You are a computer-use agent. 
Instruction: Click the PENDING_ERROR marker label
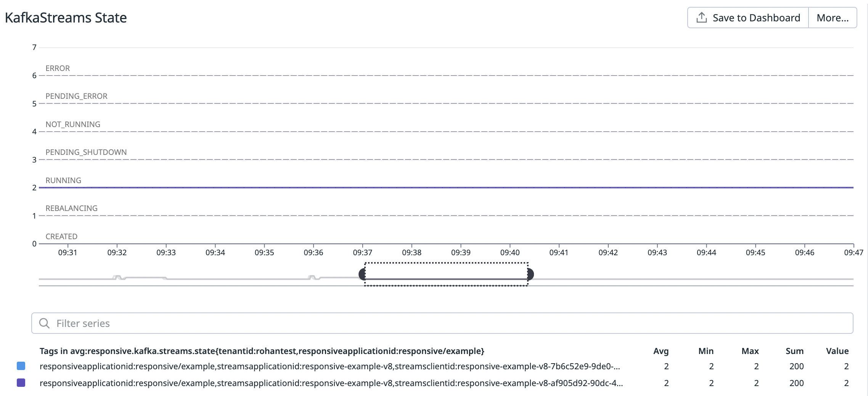coord(76,96)
